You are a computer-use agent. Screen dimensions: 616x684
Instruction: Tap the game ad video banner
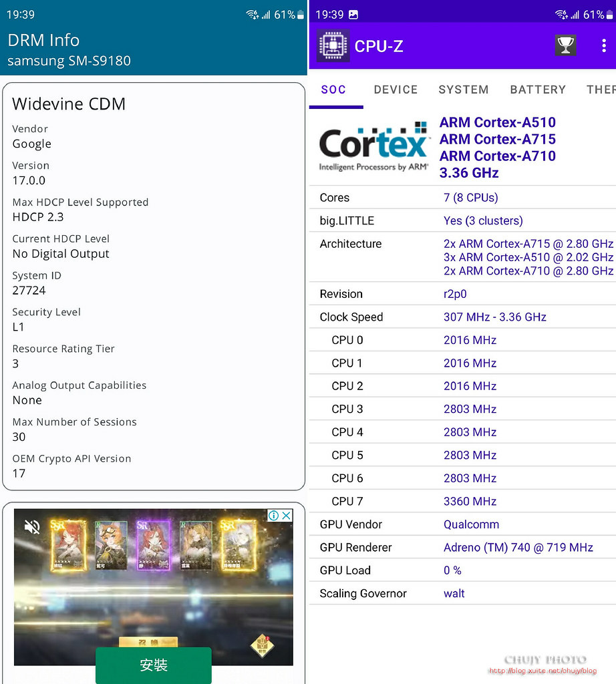coord(154,586)
